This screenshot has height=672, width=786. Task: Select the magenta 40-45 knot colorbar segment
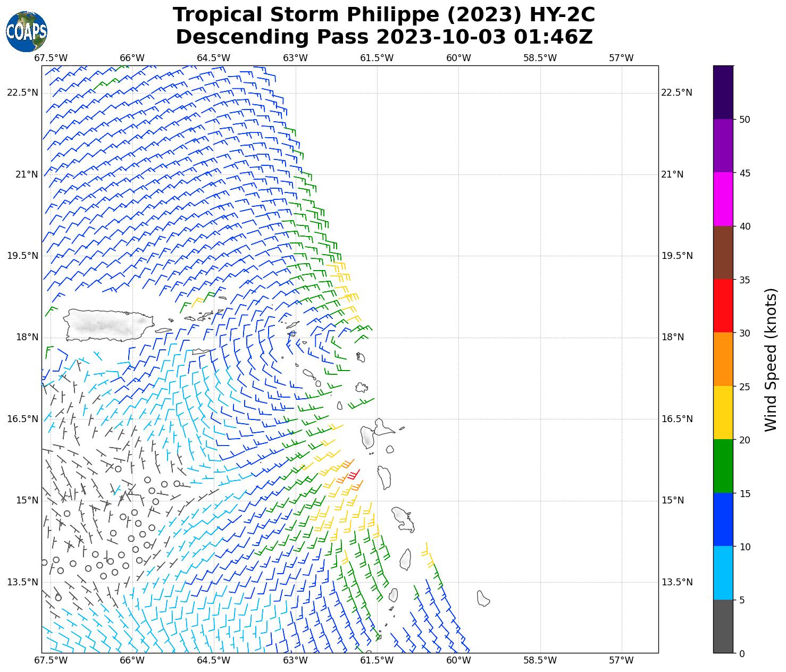pos(723,199)
